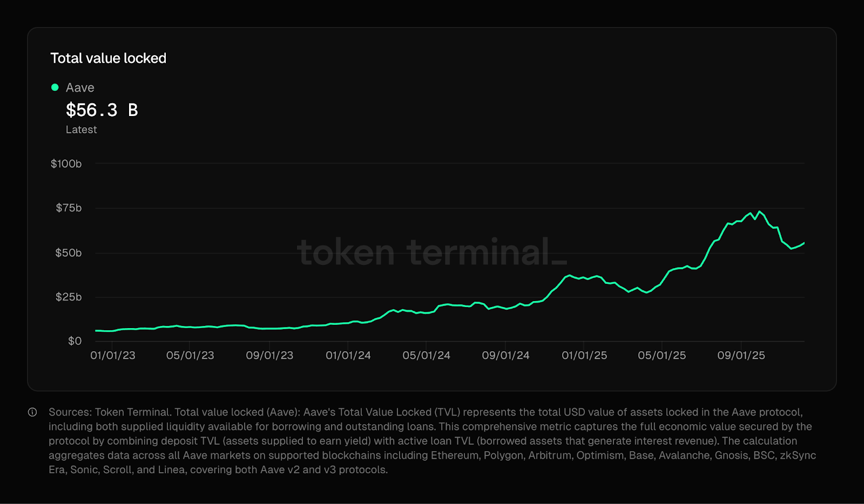Click the 09/01/24 x-axis date
Image resolution: width=864 pixels, height=504 pixels.
tap(505, 355)
